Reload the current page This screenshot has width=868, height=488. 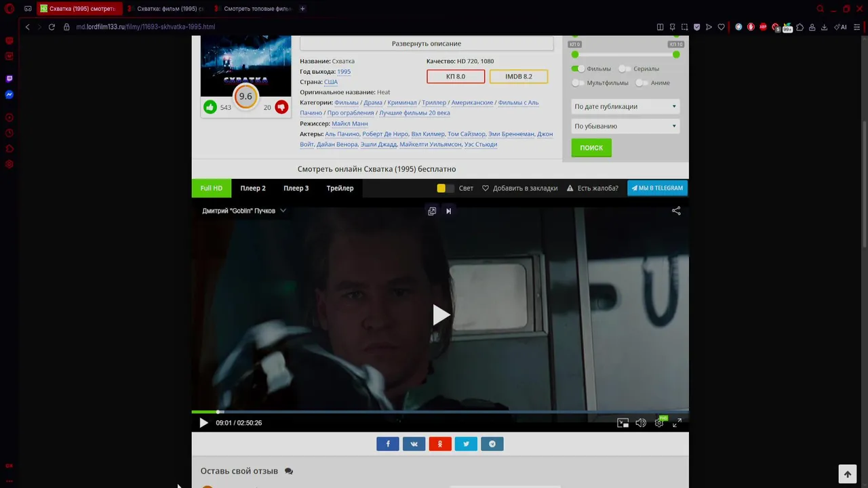pos(52,27)
